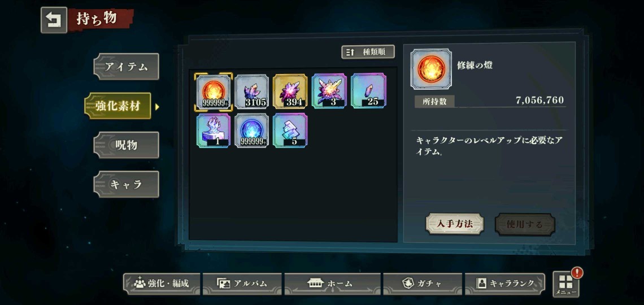The width and height of the screenshot is (644, 305).
Task: Click the 使用する button
Action: coord(525,225)
